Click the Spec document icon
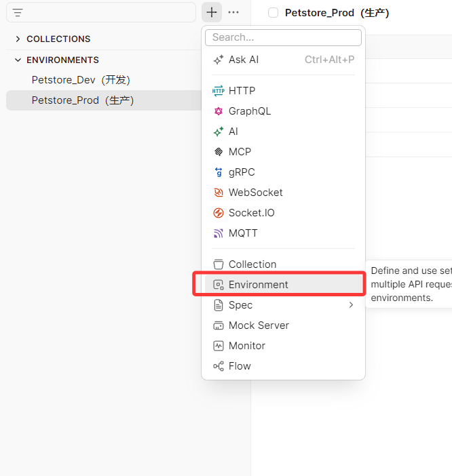452x476 pixels. [x=219, y=305]
